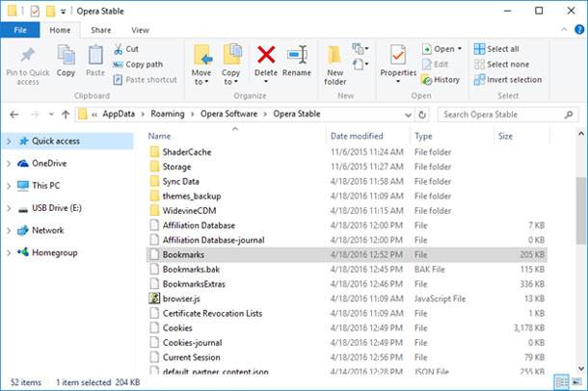Go up one folder level

click(66, 115)
